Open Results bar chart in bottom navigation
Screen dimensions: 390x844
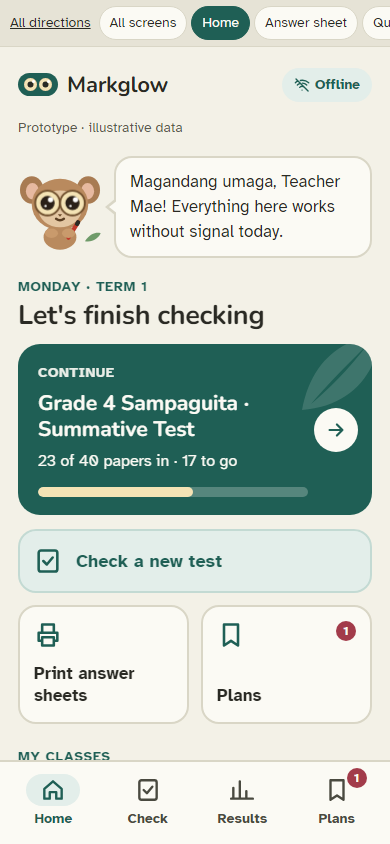click(x=242, y=802)
